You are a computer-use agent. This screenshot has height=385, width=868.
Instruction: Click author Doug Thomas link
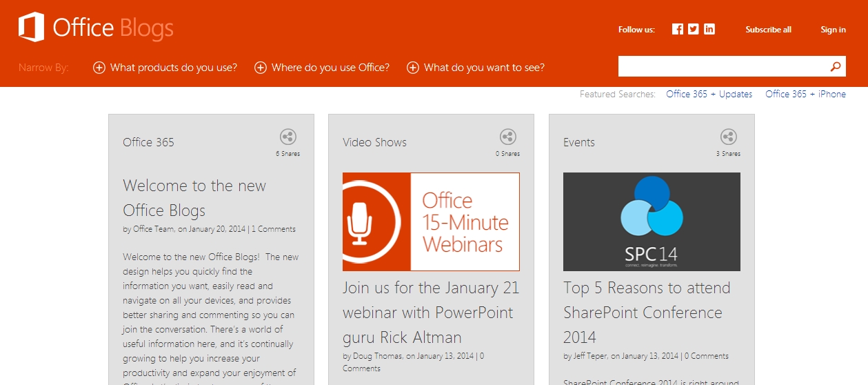coord(376,356)
